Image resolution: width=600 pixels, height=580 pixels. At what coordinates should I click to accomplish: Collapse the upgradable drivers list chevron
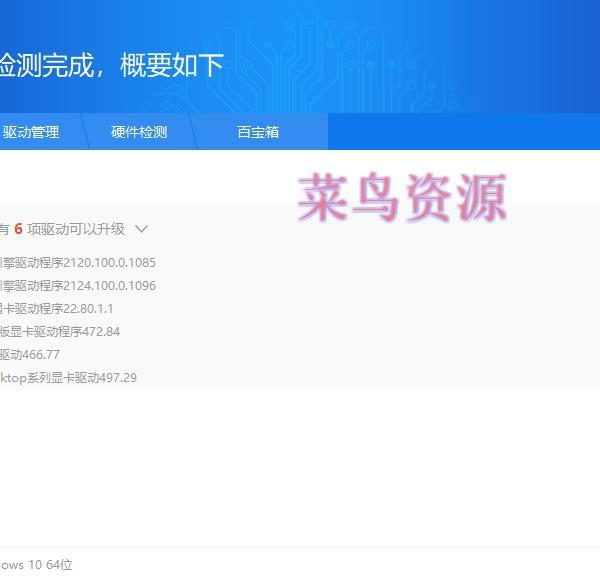pyautogui.click(x=141, y=229)
